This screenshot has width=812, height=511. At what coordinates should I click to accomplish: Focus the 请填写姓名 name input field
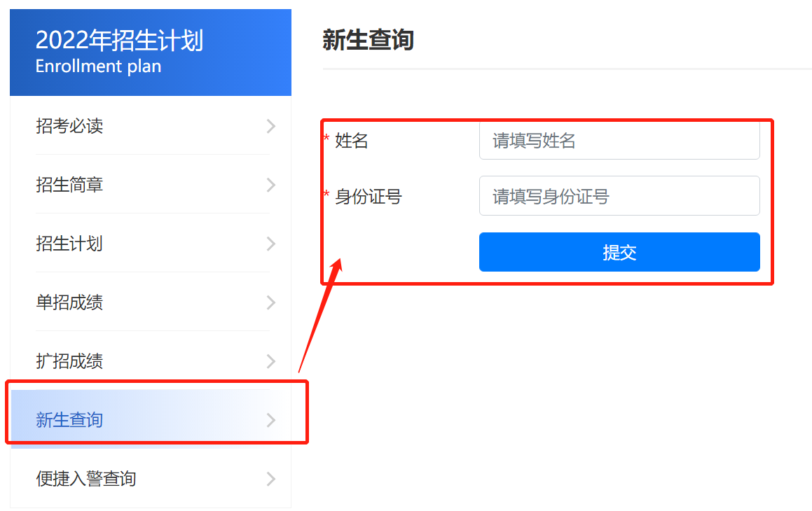[619, 141]
